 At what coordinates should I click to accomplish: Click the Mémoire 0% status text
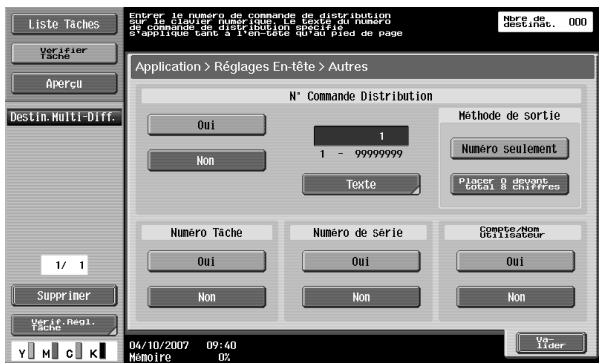pos(180,357)
